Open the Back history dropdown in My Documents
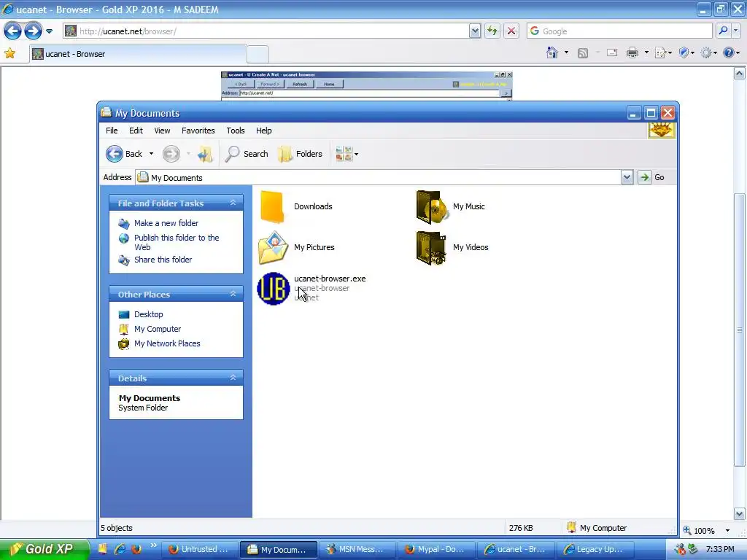This screenshot has height=560, width=747. [x=151, y=154]
